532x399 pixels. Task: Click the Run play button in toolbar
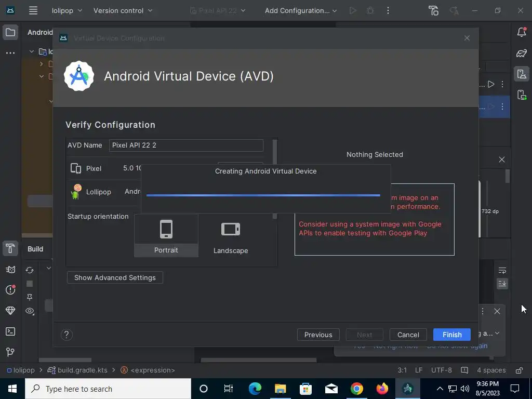353,10
